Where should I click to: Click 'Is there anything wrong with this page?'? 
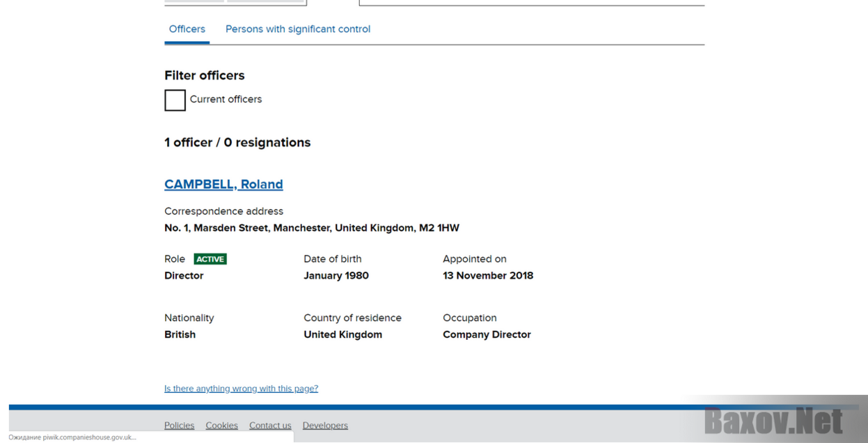pyautogui.click(x=241, y=389)
